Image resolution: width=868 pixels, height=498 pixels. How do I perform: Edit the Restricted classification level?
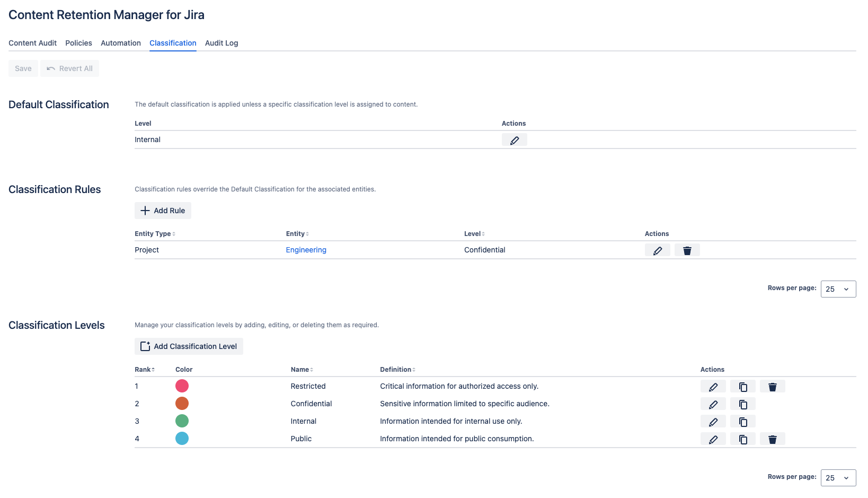(713, 387)
